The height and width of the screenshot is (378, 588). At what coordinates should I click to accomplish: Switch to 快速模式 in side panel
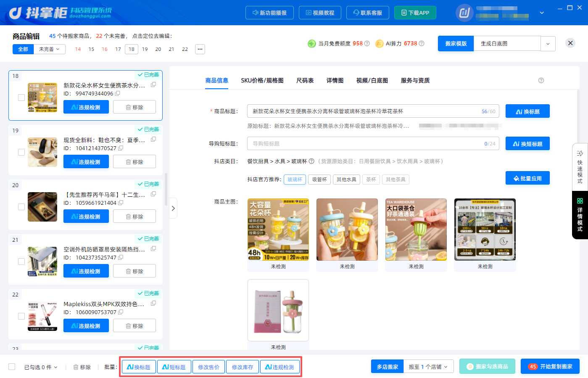coord(580,167)
